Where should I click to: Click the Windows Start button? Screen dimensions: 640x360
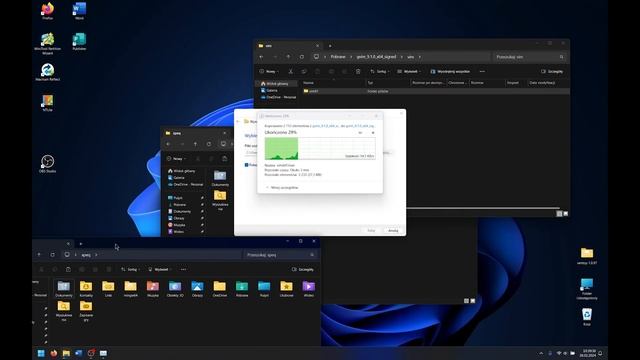pos(41,353)
